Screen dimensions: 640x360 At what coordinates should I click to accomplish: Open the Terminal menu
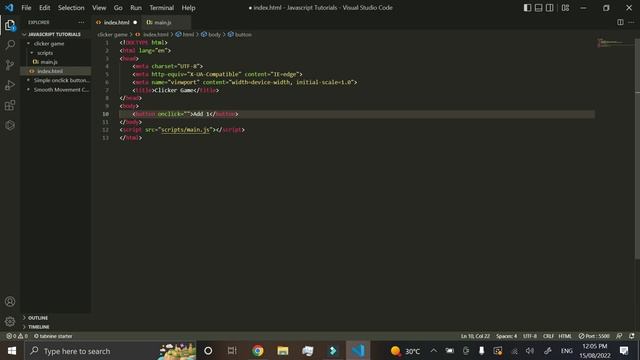162,8
